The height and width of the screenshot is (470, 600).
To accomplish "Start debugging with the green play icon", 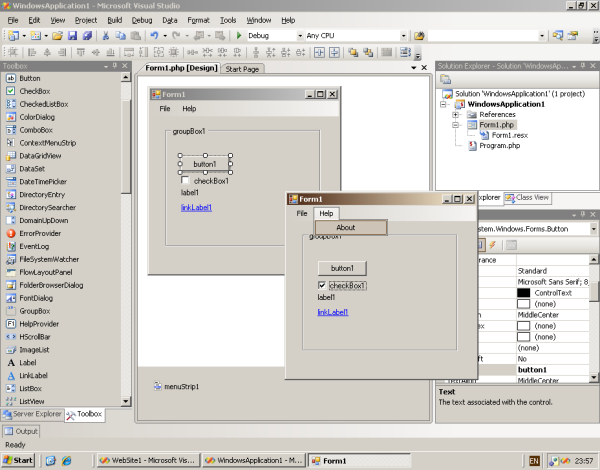I will [x=239, y=36].
